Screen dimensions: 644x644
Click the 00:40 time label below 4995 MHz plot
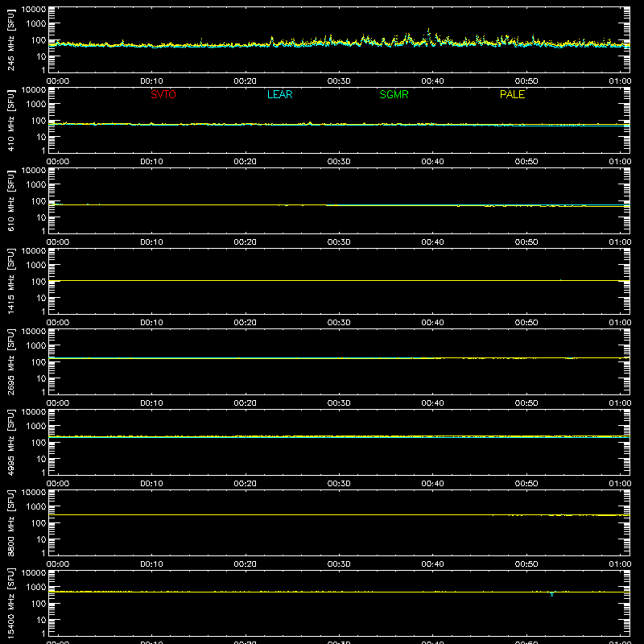pyautogui.click(x=432, y=484)
